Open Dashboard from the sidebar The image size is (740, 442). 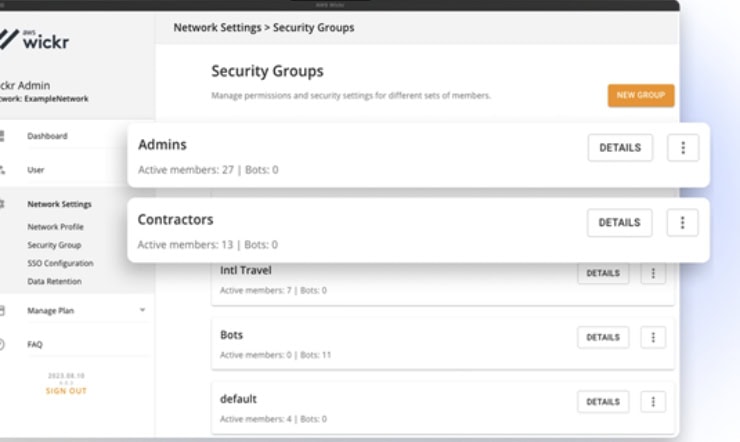47,136
